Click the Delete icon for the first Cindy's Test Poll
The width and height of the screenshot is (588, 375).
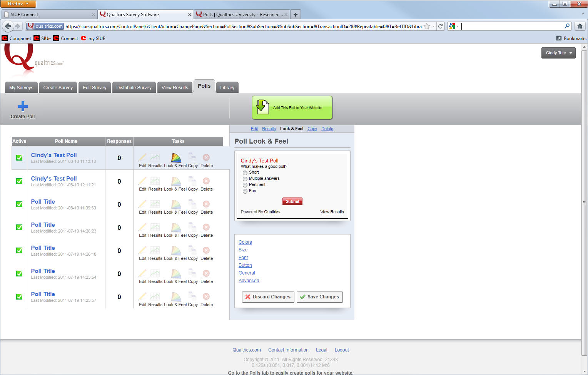point(206,157)
